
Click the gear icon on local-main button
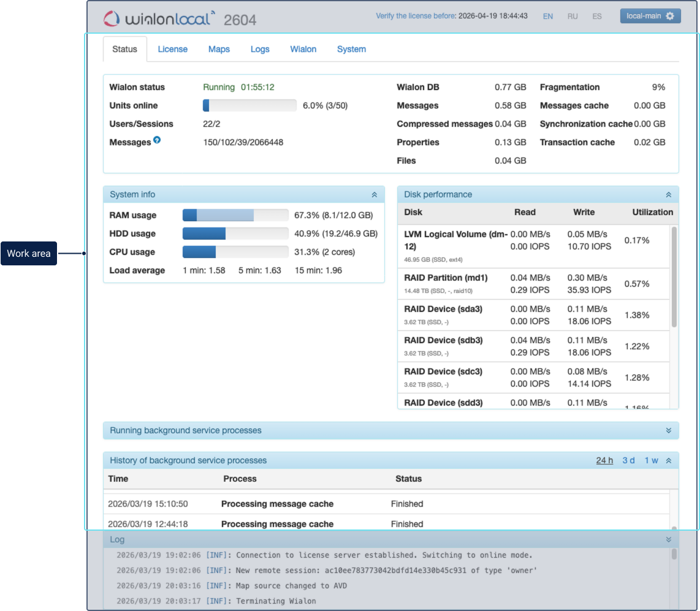tap(669, 16)
